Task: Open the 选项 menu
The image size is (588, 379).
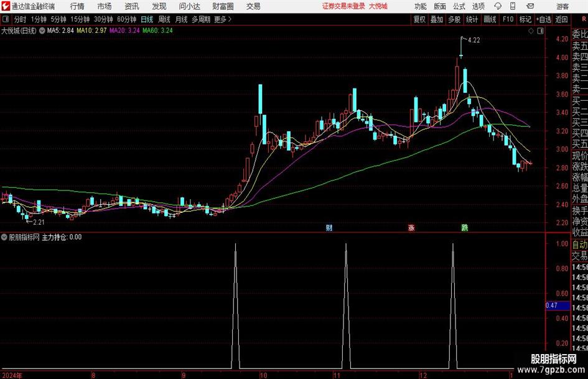Action: (478, 6)
